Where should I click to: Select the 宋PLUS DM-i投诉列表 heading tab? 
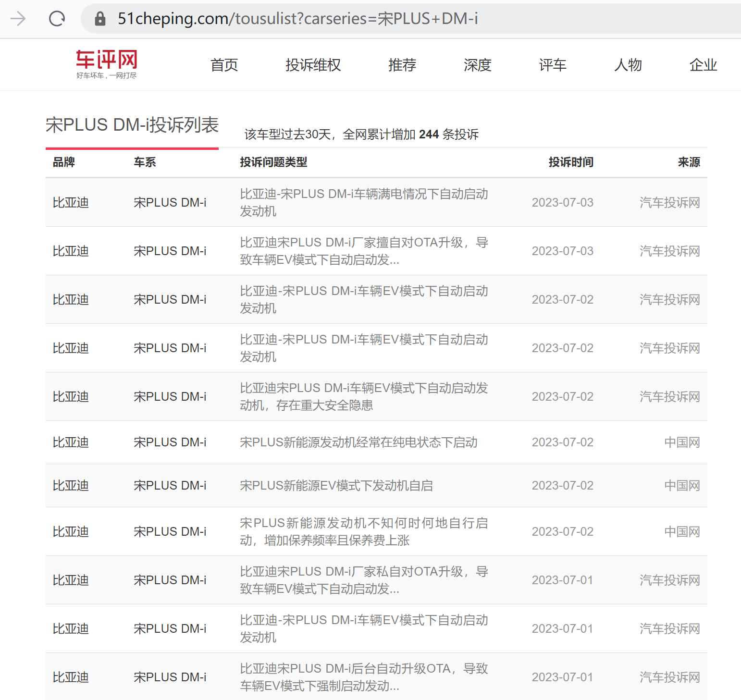click(x=132, y=125)
